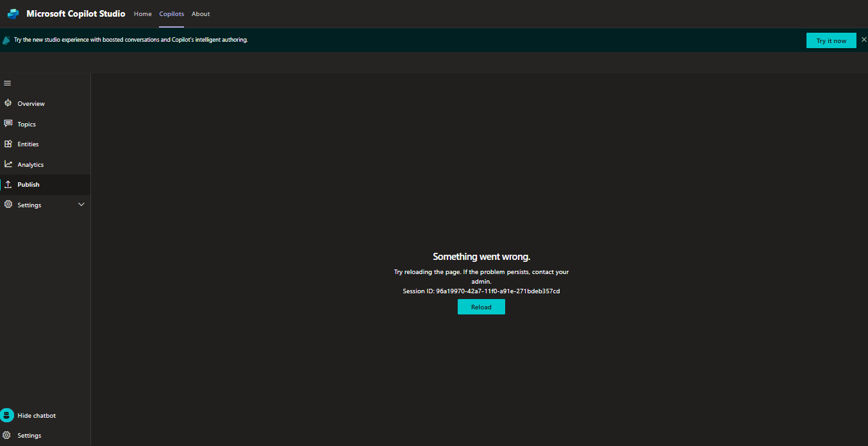Click the Settings gear icon above Hide chatbot
The width and height of the screenshot is (868, 446).
tap(8, 205)
